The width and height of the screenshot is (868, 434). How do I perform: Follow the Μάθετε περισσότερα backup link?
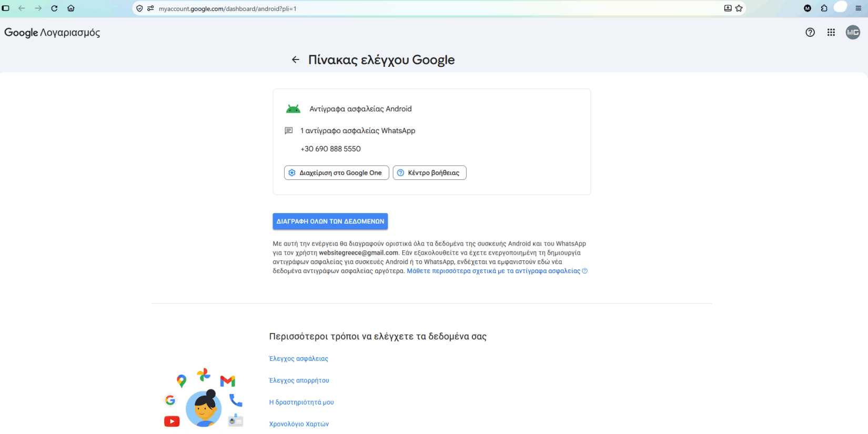(x=497, y=271)
